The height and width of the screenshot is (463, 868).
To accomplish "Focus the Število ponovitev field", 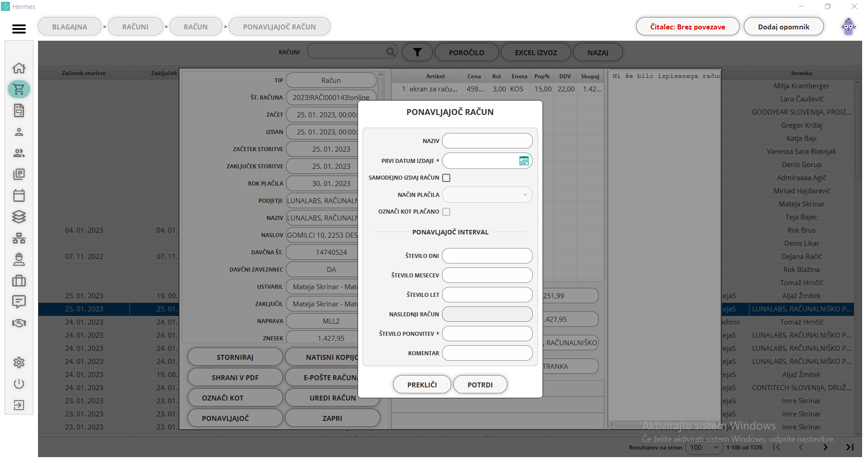I will click(487, 334).
